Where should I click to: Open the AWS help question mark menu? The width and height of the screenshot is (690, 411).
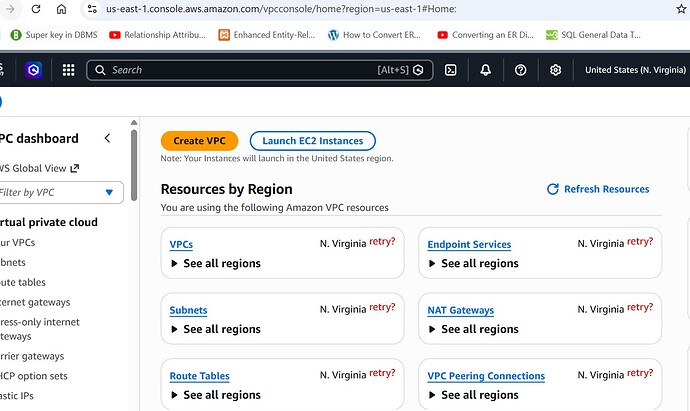[520, 70]
